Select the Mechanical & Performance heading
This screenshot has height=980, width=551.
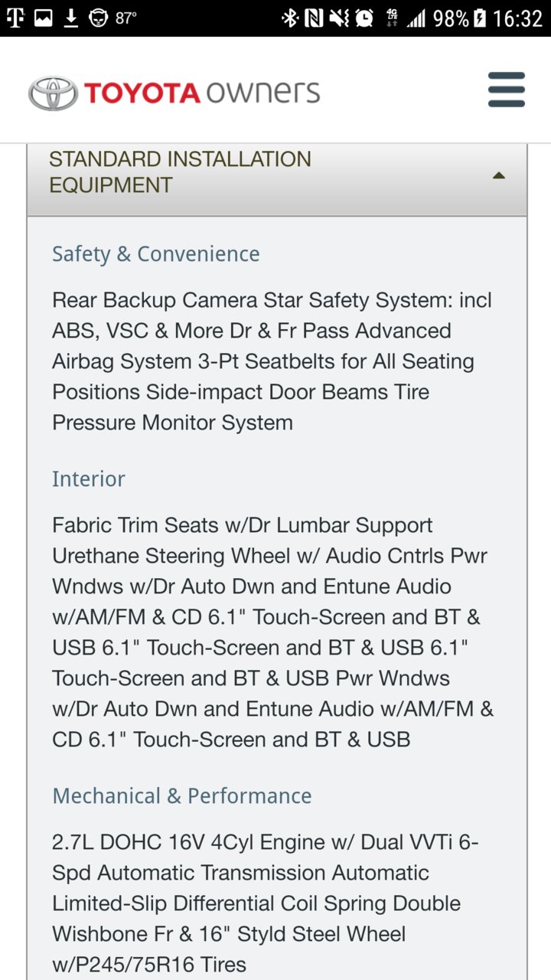tap(182, 796)
